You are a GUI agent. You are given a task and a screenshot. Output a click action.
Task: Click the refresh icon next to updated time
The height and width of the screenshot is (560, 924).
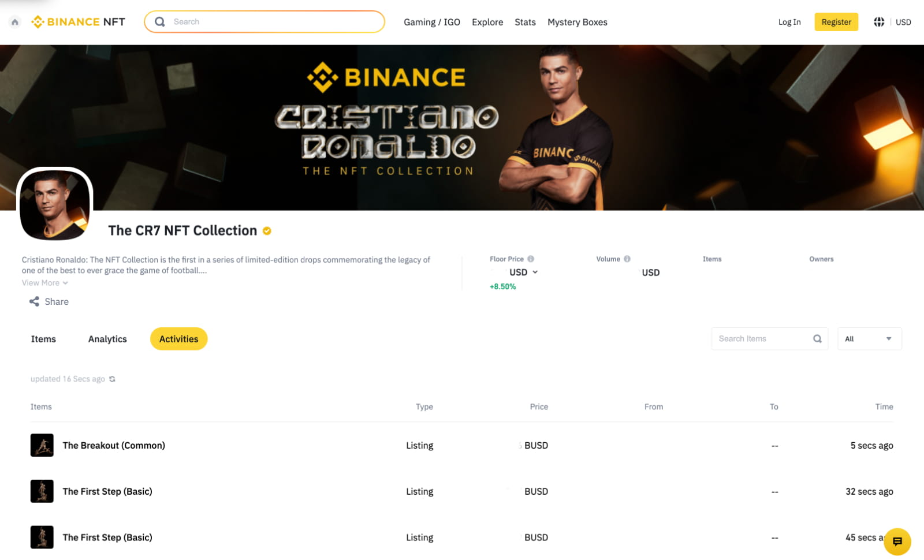[112, 379]
